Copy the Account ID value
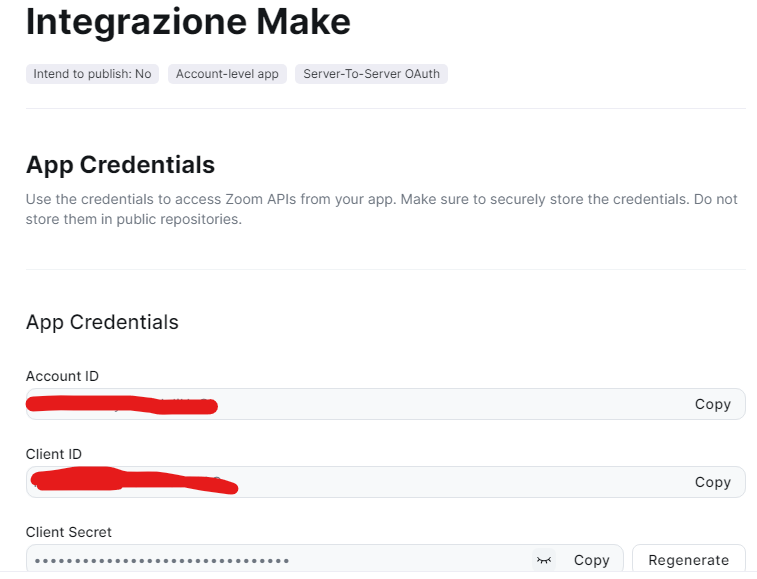This screenshot has width=757, height=579. 712,404
